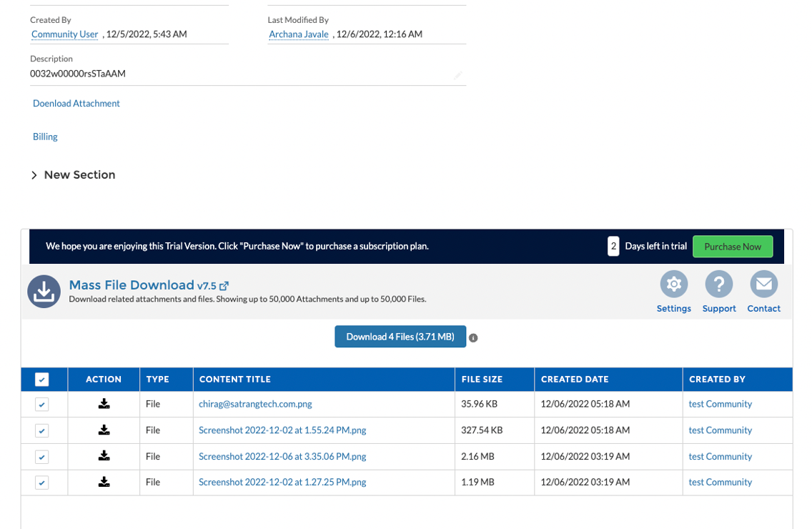Click the Support text label
This screenshot has height=529, width=812.
tap(719, 308)
